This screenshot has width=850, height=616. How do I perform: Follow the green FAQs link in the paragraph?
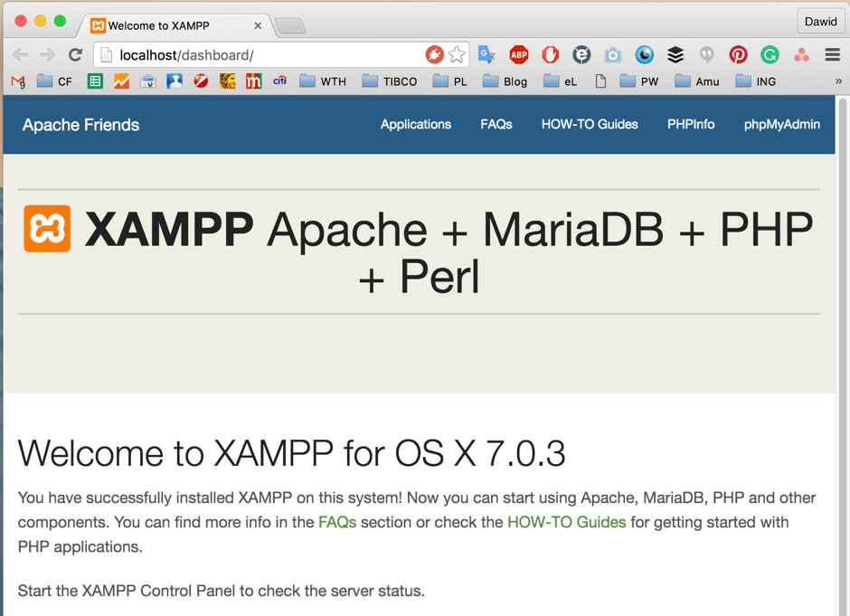click(x=337, y=522)
